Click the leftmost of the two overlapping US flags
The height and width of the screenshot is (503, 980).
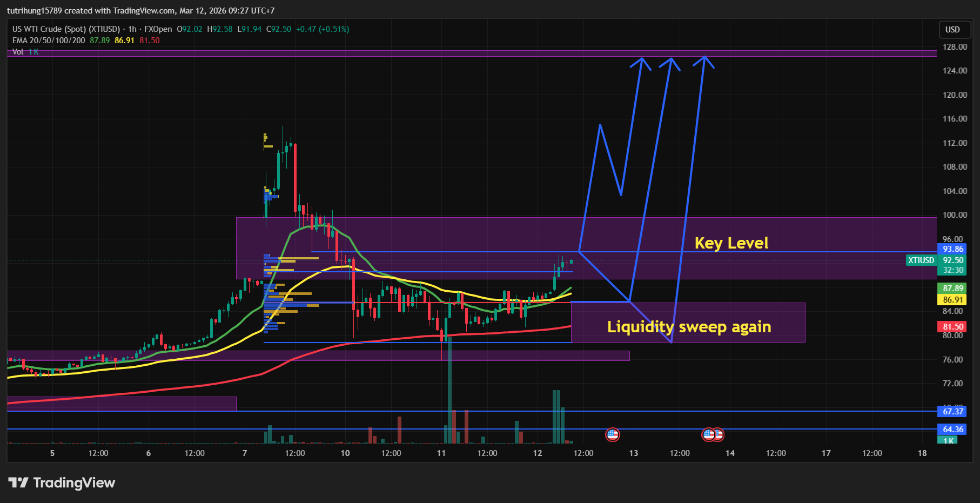[707, 434]
